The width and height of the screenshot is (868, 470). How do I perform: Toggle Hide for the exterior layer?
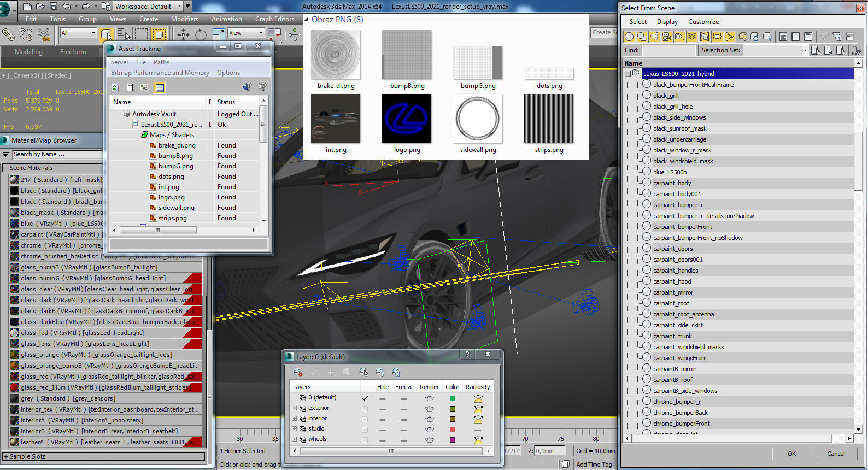(x=383, y=409)
